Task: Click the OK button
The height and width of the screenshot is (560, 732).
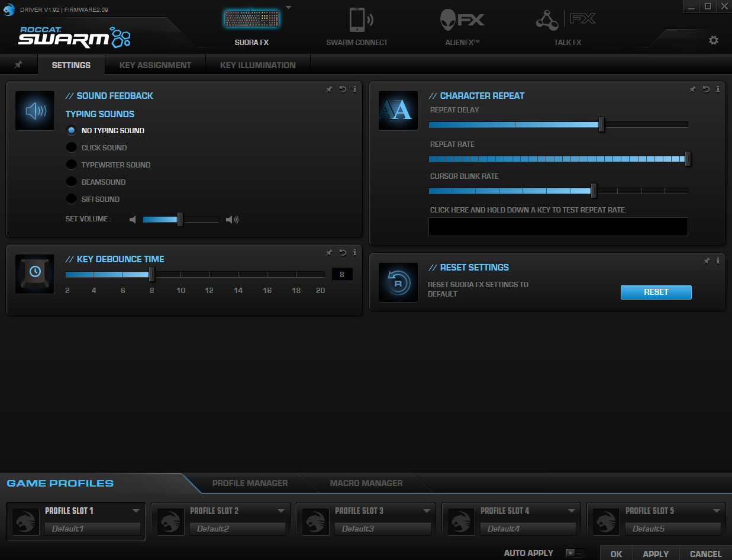Action: 617,553
